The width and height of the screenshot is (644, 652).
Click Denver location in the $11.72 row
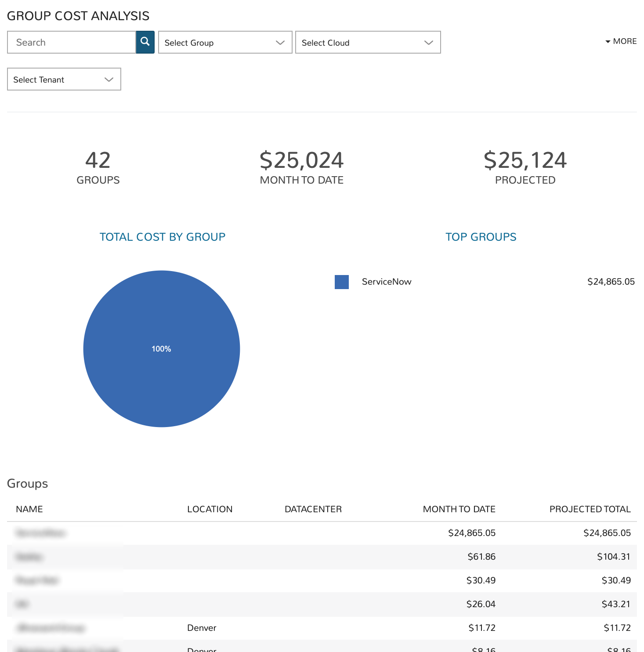tap(202, 628)
